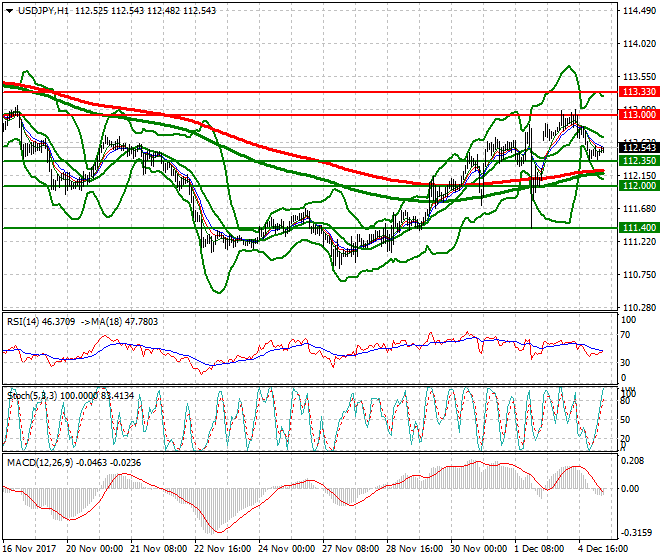Click the 4 Dec 16:00 time label
This screenshot has height=560, width=660.
pyautogui.click(x=604, y=549)
